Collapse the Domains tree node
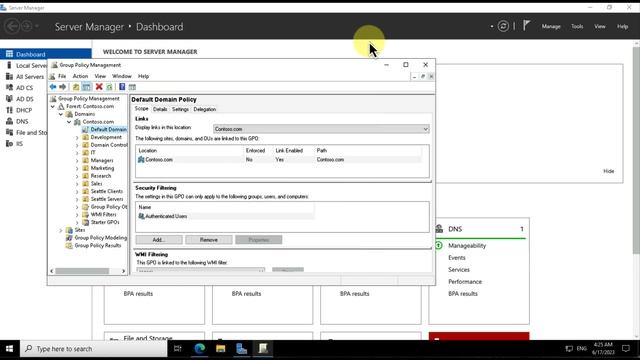This screenshot has width=640, height=360. [61, 114]
